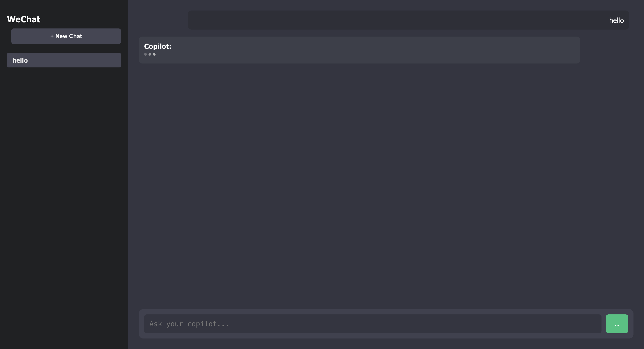
Task: Click the first typing indicator dot
Action: click(145, 54)
